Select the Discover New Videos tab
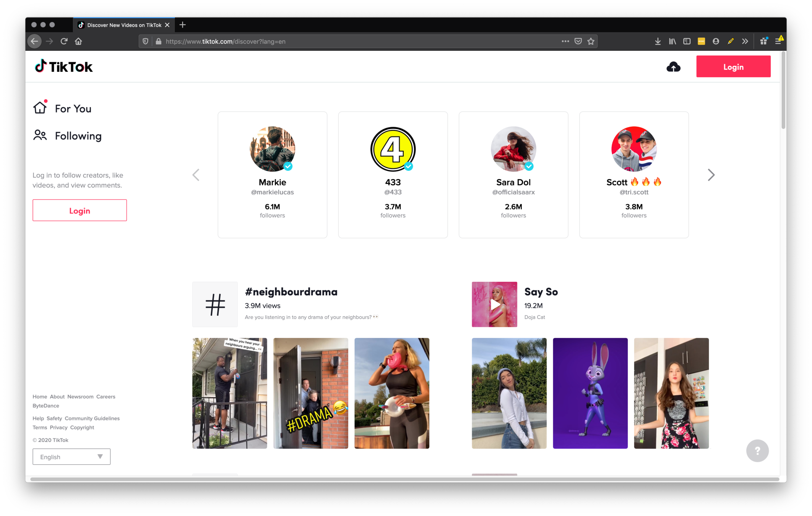The image size is (812, 516). (x=120, y=25)
